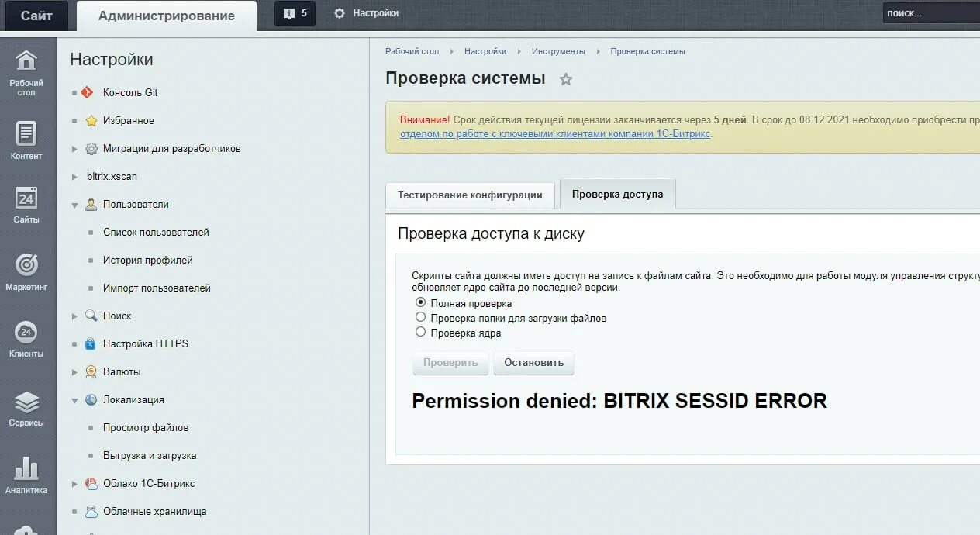This screenshot has width=980, height=535.
Task: Open Импорт пользователей menu item
Action: click(157, 288)
